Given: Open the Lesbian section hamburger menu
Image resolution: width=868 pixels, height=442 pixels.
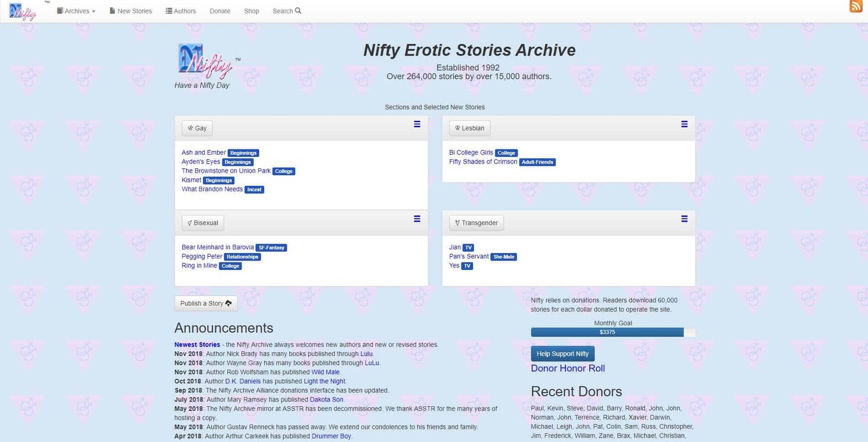Looking at the screenshot, I should click(685, 124).
